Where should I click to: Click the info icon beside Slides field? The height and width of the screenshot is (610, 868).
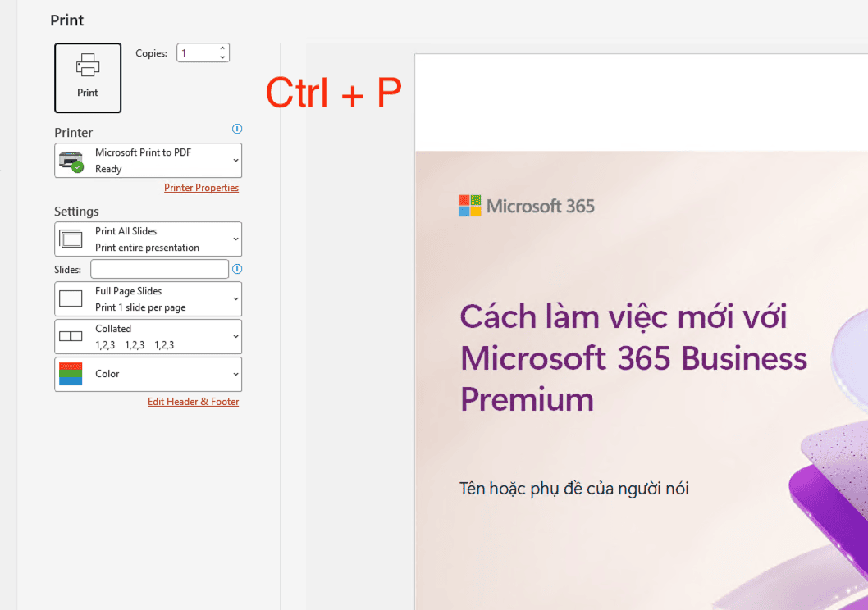click(237, 269)
